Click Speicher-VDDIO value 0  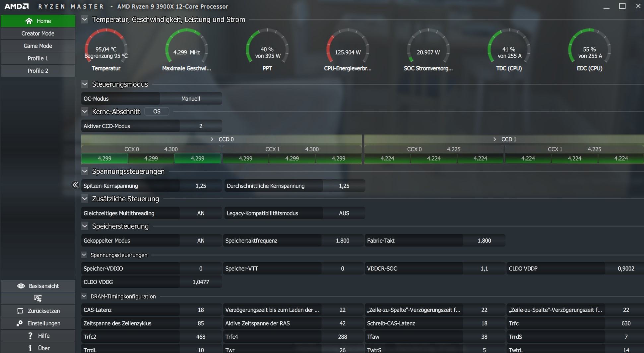[x=201, y=269]
